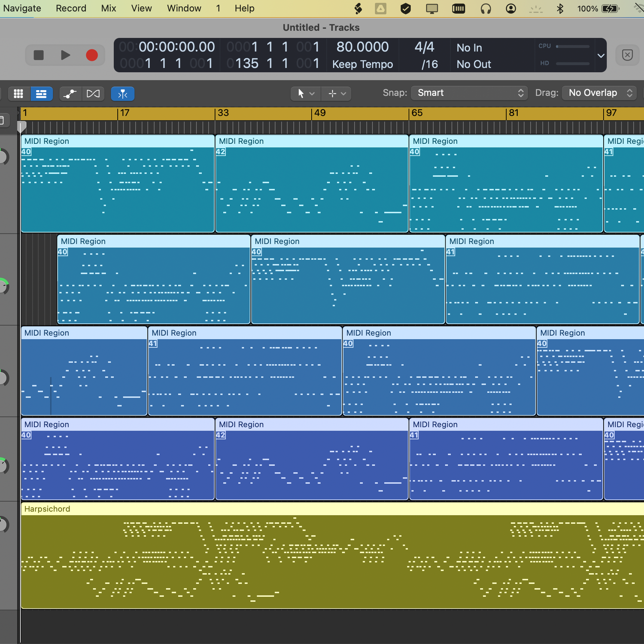This screenshot has height=644, width=644.
Task: Toggle the Flex bowtie icon
Action: coord(93,94)
